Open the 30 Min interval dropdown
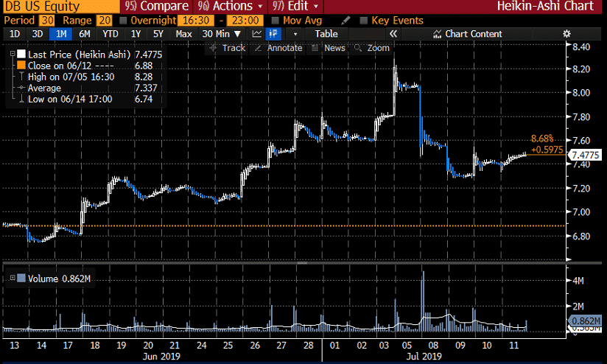The height and width of the screenshot is (364, 607). [x=222, y=34]
